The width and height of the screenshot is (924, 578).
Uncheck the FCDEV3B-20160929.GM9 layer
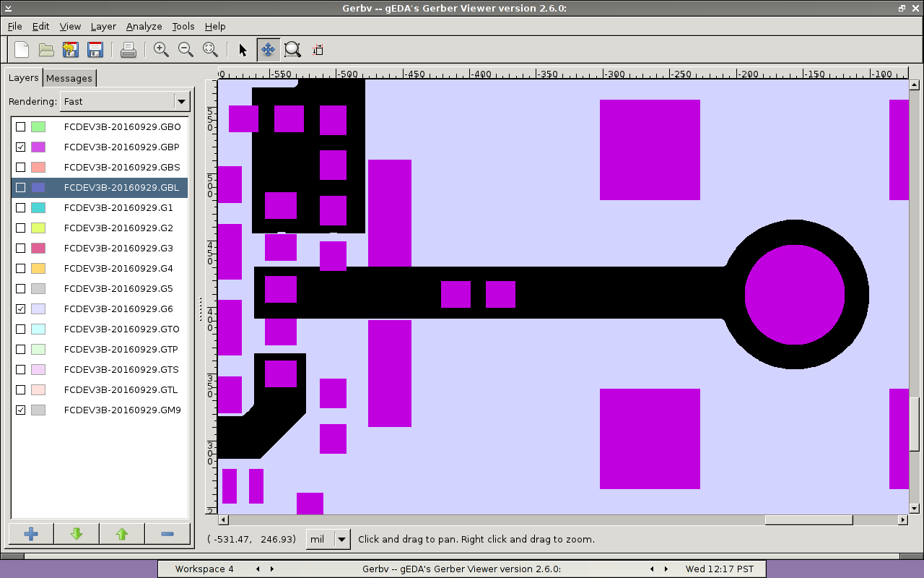21,410
